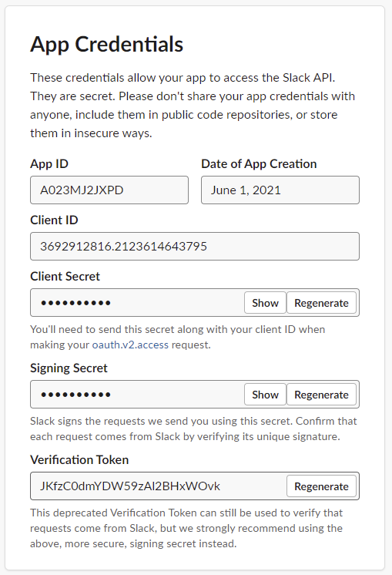The height and width of the screenshot is (575, 392).
Task: Regenerate the Client Secret
Action: coord(321,303)
